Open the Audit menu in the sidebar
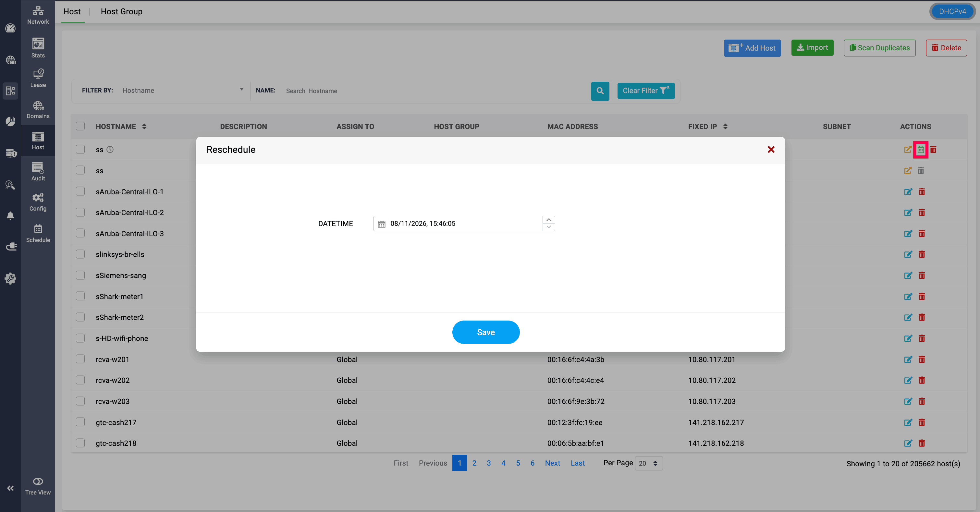The image size is (980, 512). pos(38,172)
